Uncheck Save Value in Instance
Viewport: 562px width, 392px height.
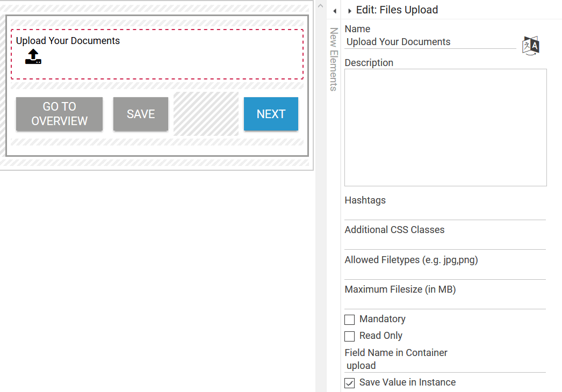[350, 383]
